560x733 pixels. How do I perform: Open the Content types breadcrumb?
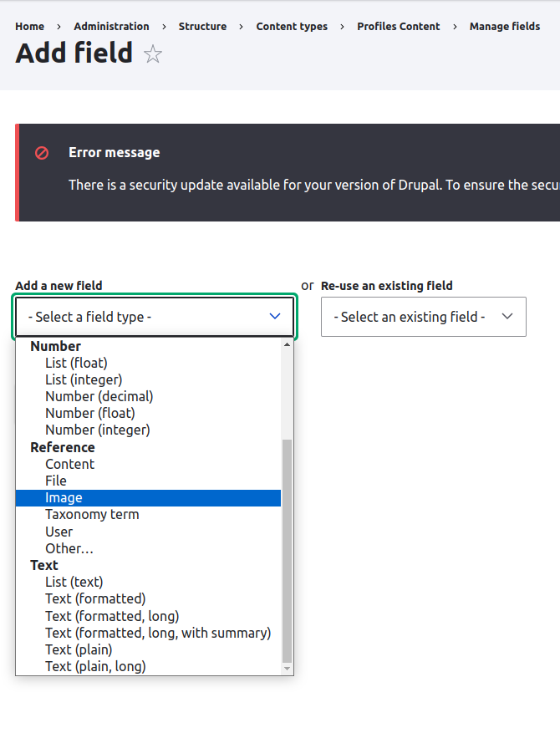292,26
